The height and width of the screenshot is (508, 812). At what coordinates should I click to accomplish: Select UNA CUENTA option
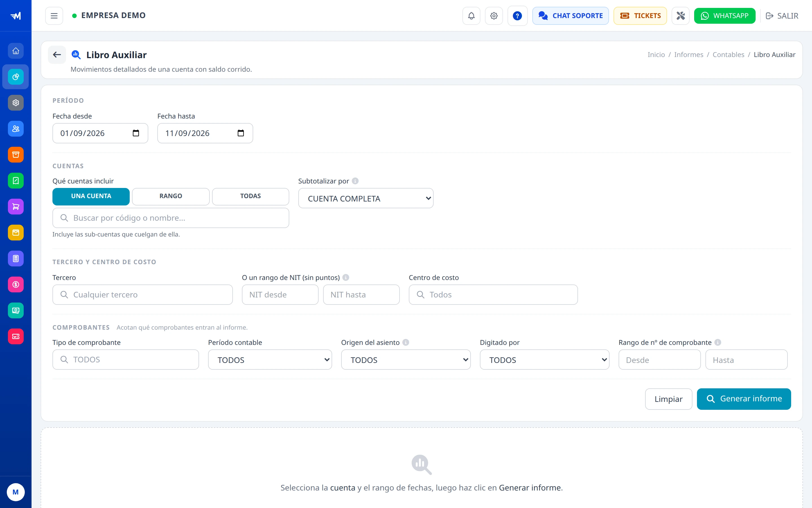91,196
